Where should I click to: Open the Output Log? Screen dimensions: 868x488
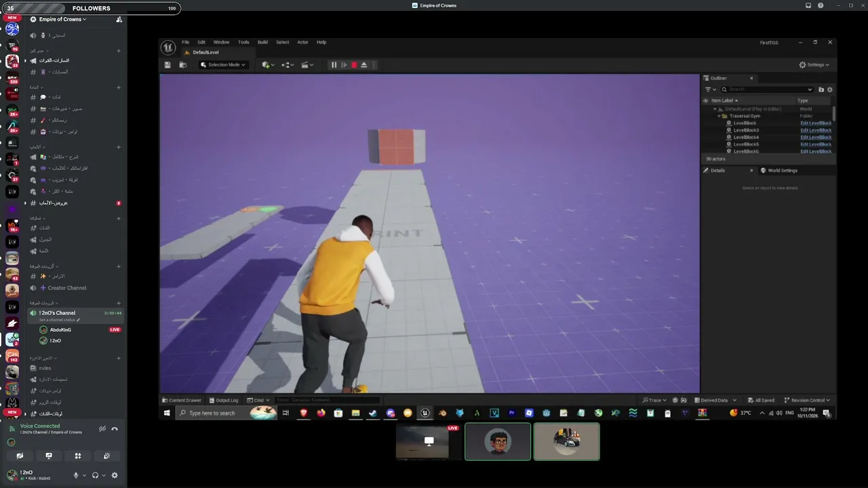pyautogui.click(x=224, y=400)
